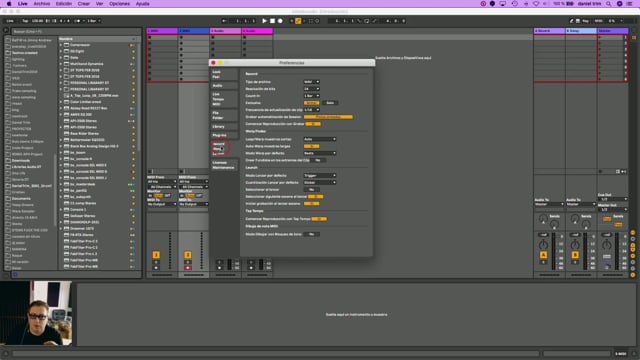Click the Arrangement Record button

click(280, 21)
